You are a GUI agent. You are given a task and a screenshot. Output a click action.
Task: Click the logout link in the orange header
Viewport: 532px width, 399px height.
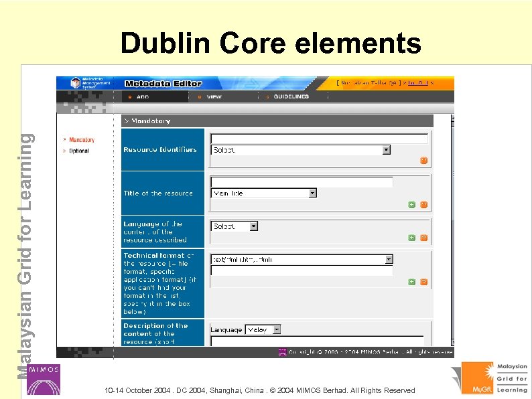(x=418, y=83)
